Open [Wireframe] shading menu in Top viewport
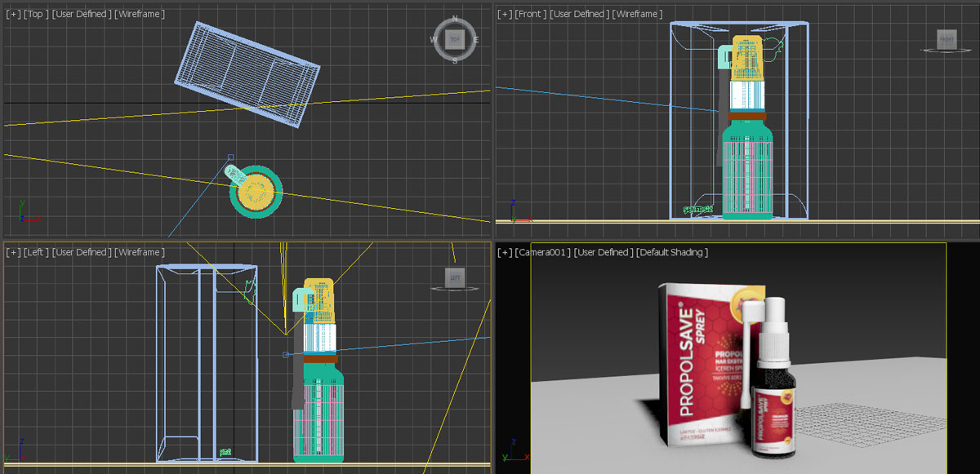Viewport: 980px width, 474px height. tap(140, 14)
